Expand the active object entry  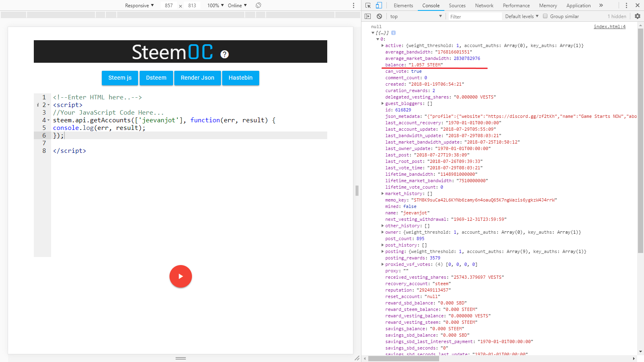pyautogui.click(x=382, y=45)
